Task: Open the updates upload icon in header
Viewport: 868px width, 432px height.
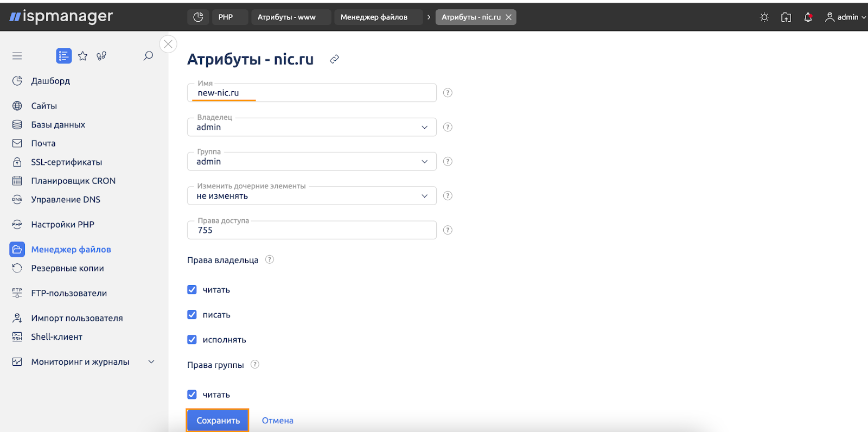Action: click(786, 17)
